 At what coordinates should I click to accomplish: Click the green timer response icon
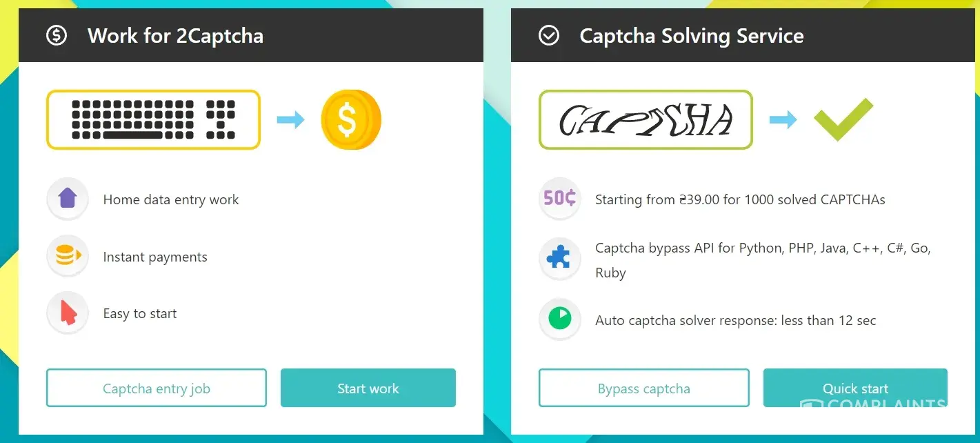pos(559,319)
